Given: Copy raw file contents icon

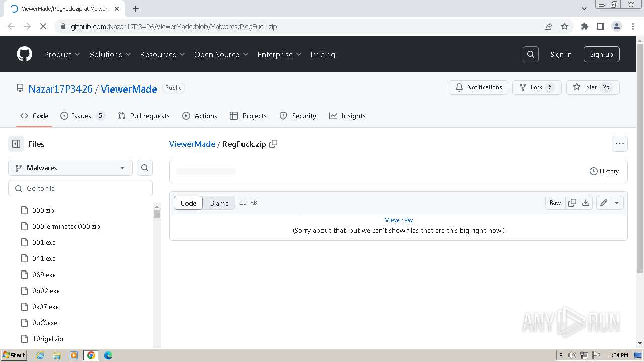Looking at the screenshot, I should (572, 203).
